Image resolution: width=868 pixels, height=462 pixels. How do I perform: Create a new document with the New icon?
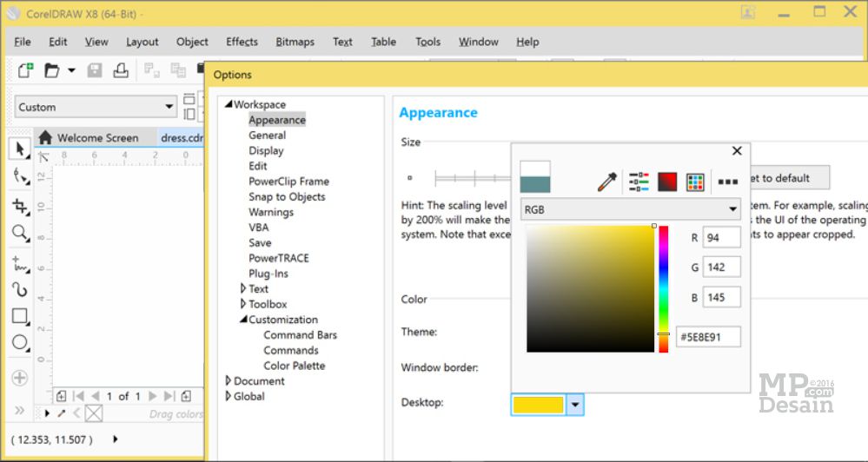point(25,70)
